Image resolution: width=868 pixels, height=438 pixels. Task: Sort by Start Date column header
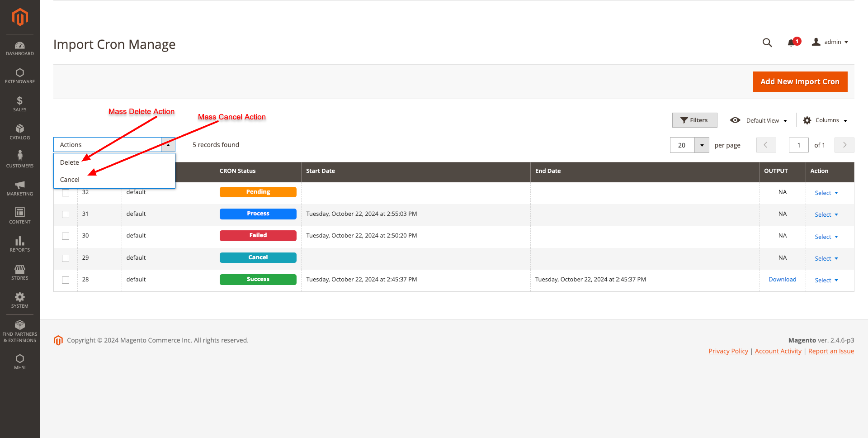coord(416,171)
